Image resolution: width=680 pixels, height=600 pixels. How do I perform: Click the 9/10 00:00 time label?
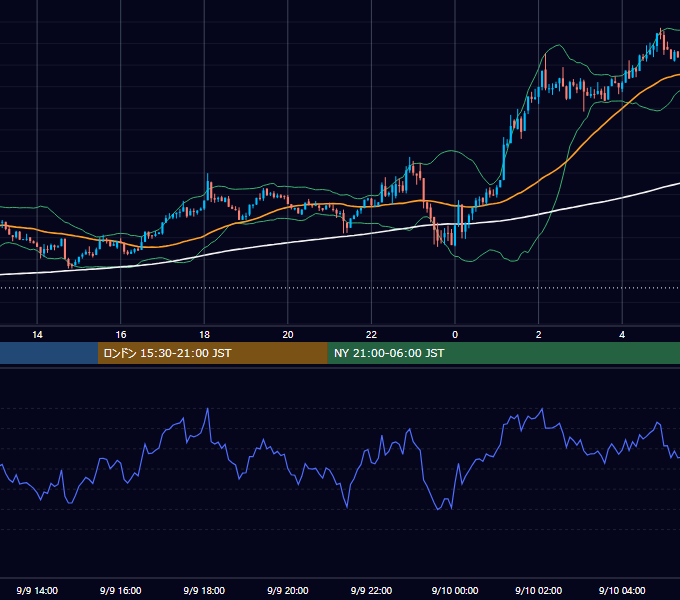pyautogui.click(x=455, y=590)
